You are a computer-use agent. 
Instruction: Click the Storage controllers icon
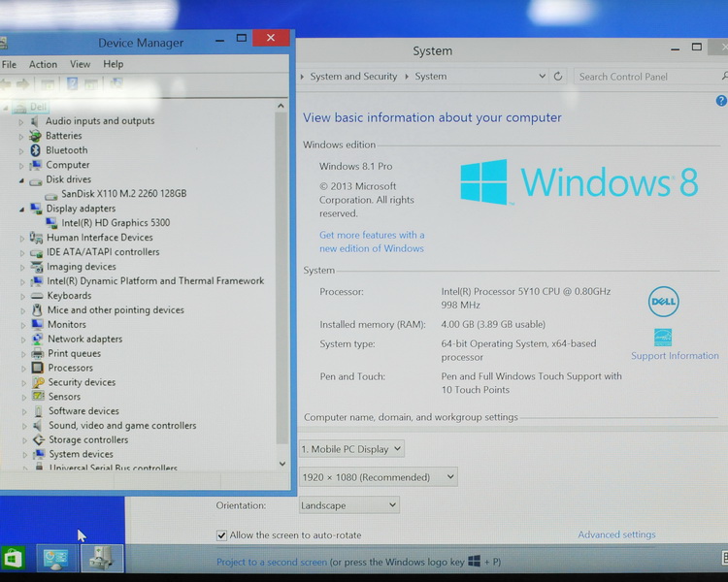coord(39,439)
